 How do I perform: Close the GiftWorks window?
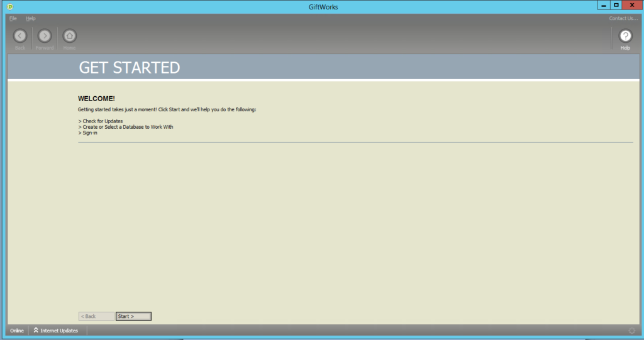632,5
